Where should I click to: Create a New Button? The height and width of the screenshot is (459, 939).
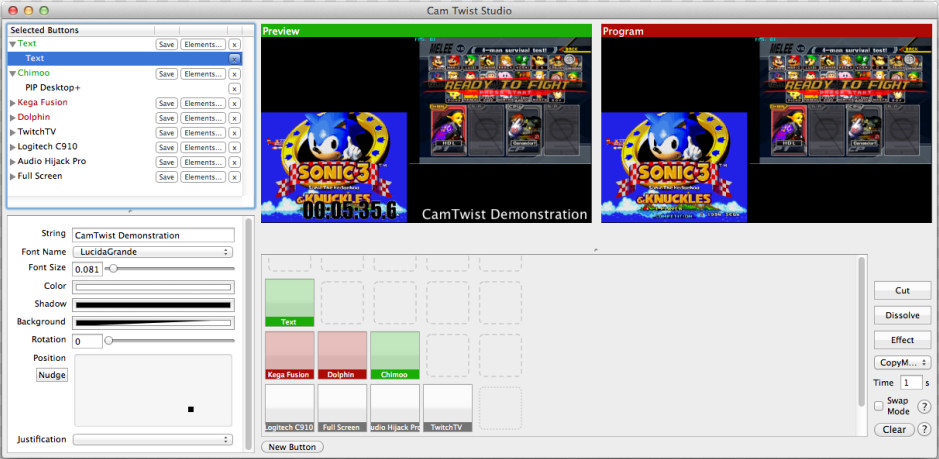pyautogui.click(x=292, y=447)
